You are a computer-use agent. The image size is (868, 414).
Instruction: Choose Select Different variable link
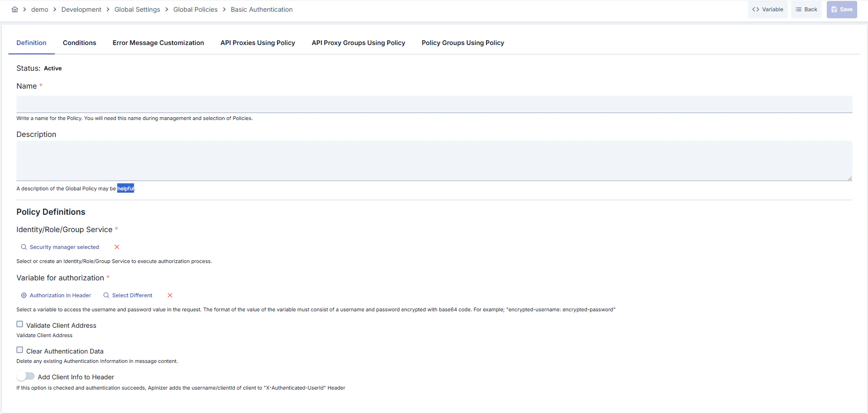click(132, 295)
